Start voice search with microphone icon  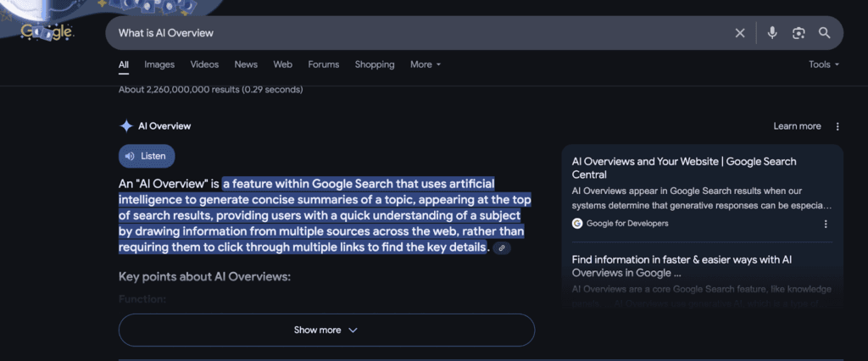(772, 33)
